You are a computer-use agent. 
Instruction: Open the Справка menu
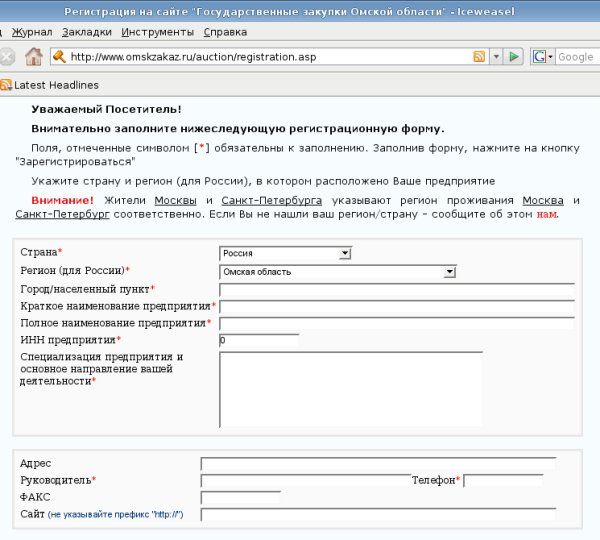[225, 32]
